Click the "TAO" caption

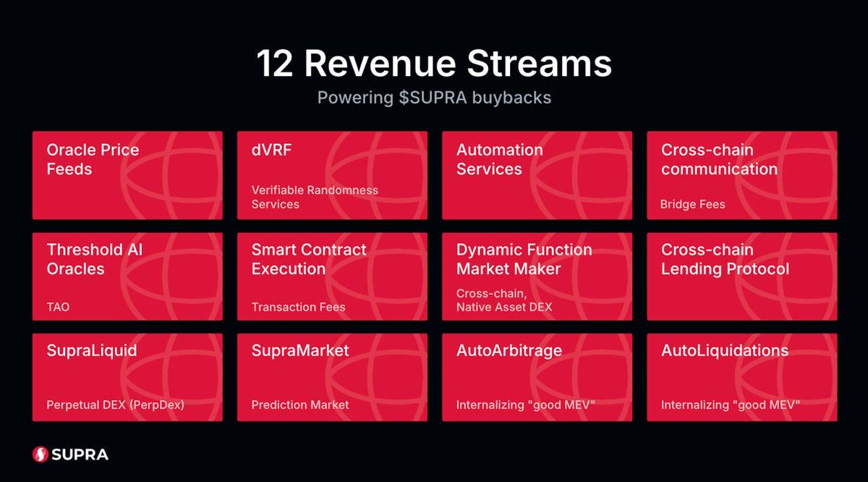click(x=58, y=307)
